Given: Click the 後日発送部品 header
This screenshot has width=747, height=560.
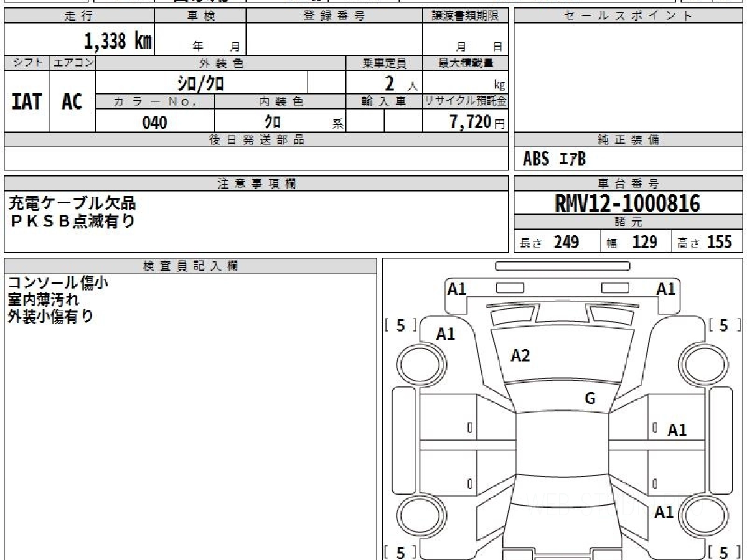Looking at the screenshot, I should [x=256, y=140].
